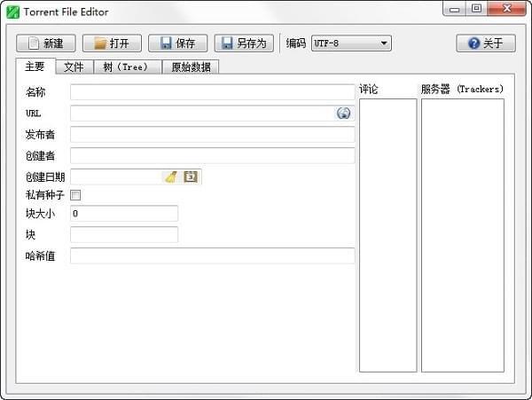This screenshot has height=400, width=532.
Task: Clear creation date with broom icon
Action: click(171, 176)
